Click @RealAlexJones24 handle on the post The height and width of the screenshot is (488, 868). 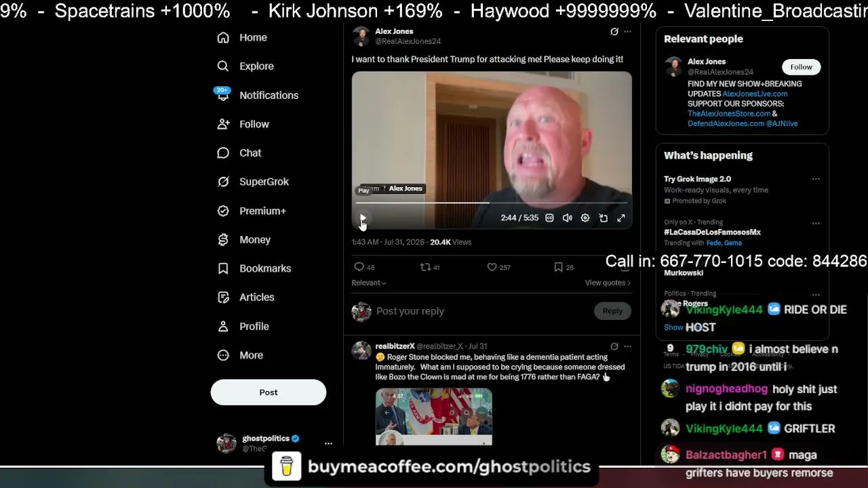pos(408,41)
